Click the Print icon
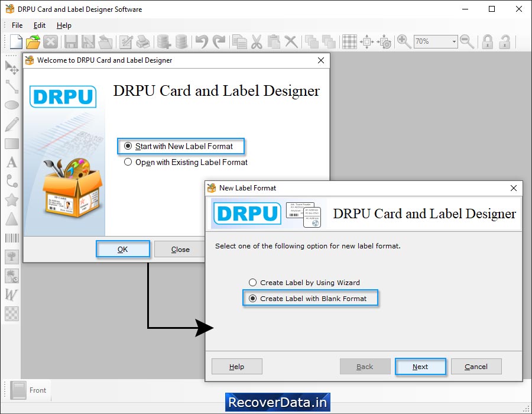The width and height of the screenshot is (532, 414). pos(143,42)
